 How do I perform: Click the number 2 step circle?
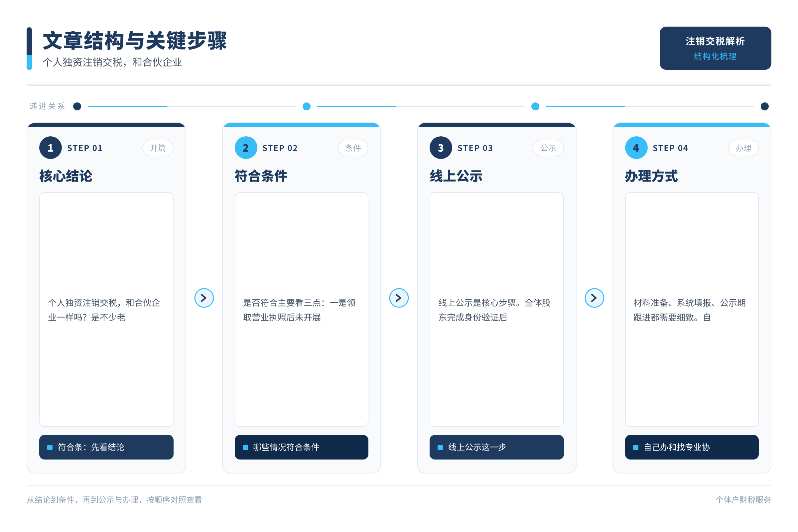pyautogui.click(x=246, y=148)
